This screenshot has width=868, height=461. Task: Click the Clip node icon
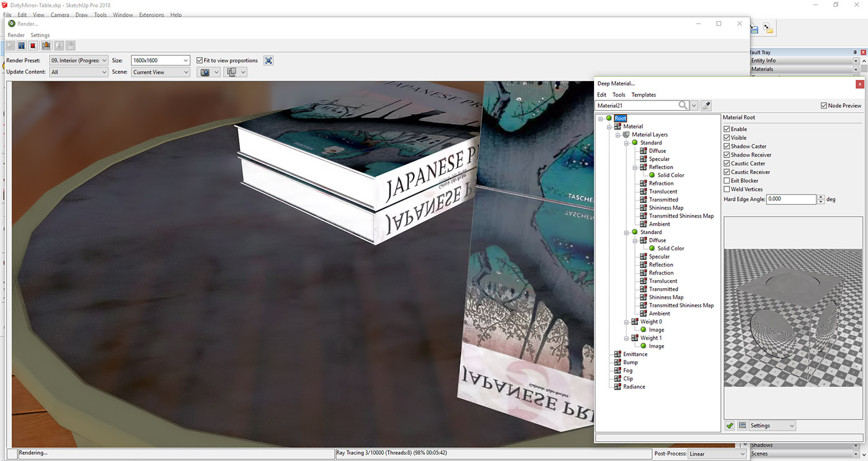pyautogui.click(x=618, y=379)
